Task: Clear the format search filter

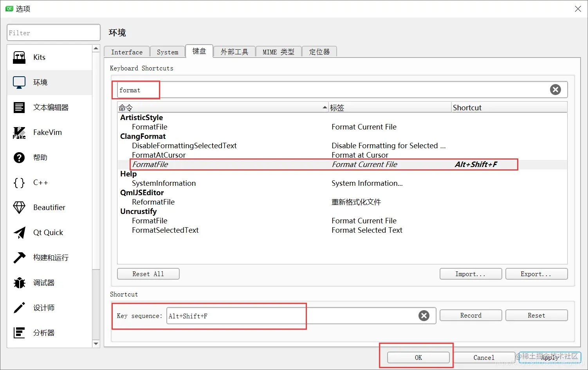Action: (x=556, y=90)
